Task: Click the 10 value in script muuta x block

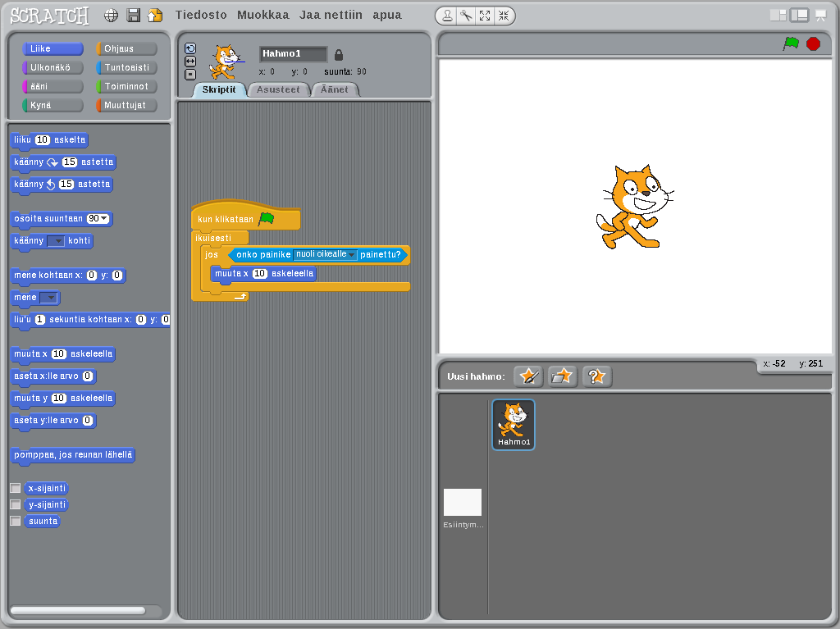Action: [x=259, y=273]
